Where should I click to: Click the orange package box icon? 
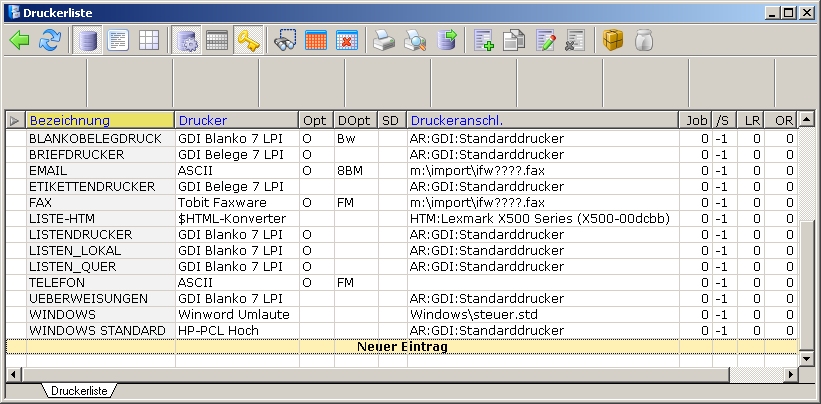tap(613, 41)
